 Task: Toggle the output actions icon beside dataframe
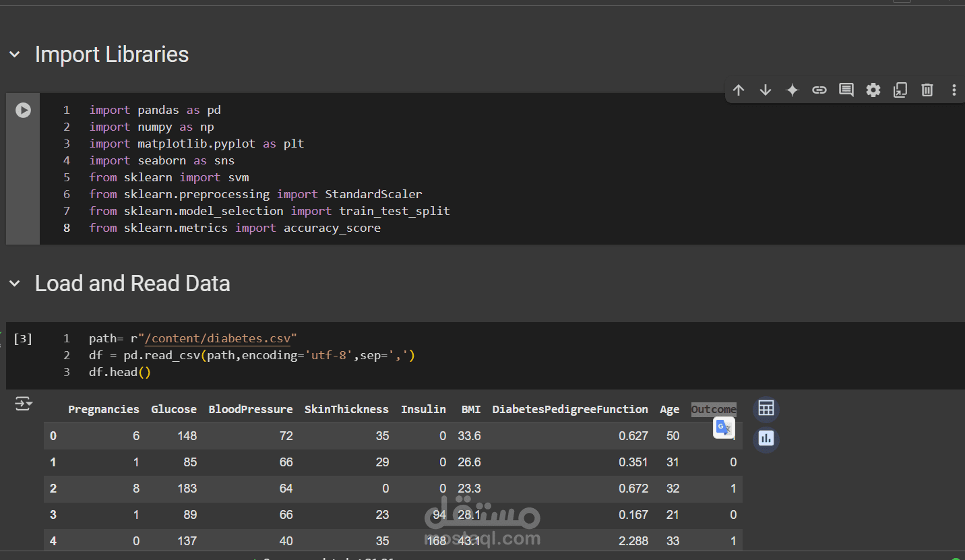click(24, 404)
